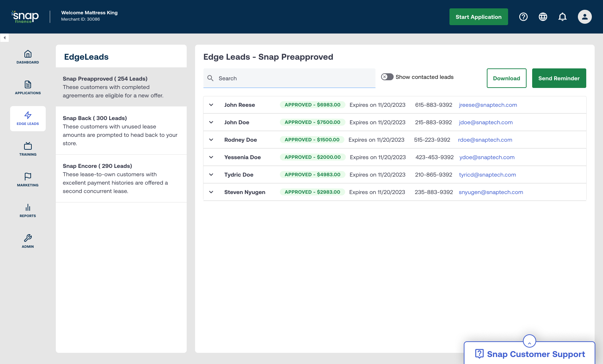The image size is (603, 364).
Task: Expand Rodney Doe lead details
Action: coord(211,140)
